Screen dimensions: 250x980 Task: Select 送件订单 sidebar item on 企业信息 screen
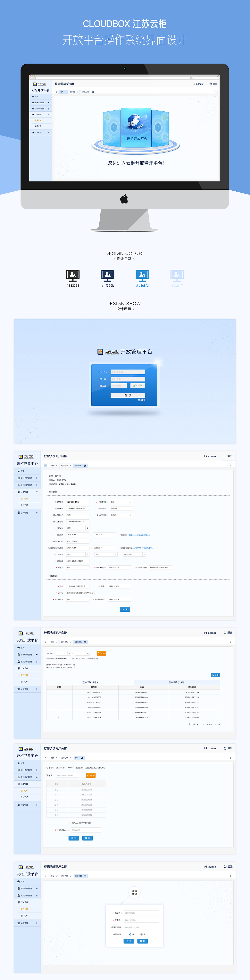[24, 505]
